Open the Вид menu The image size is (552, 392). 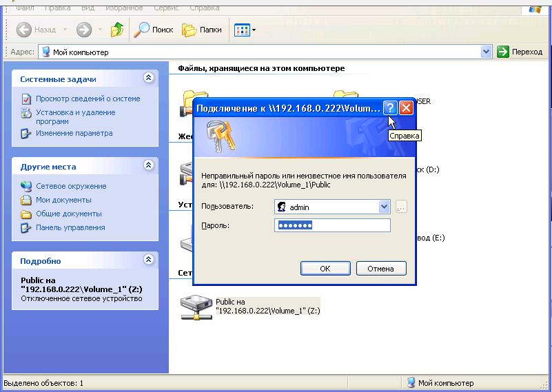(x=88, y=8)
